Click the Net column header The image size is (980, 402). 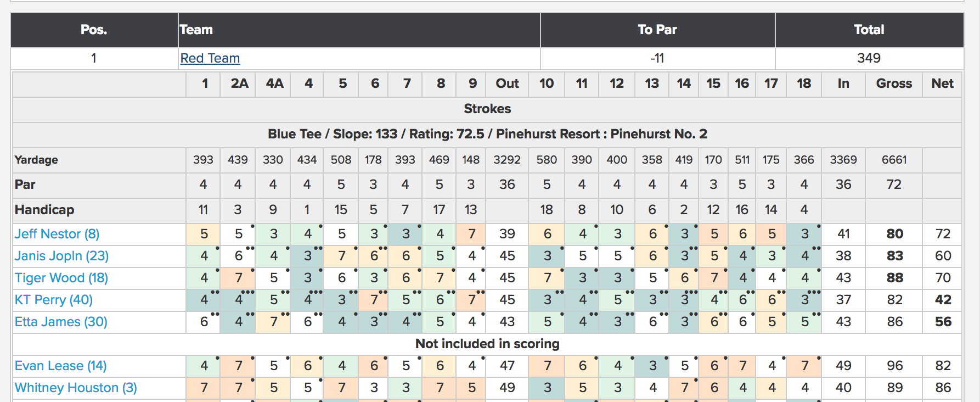click(x=942, y=83)
